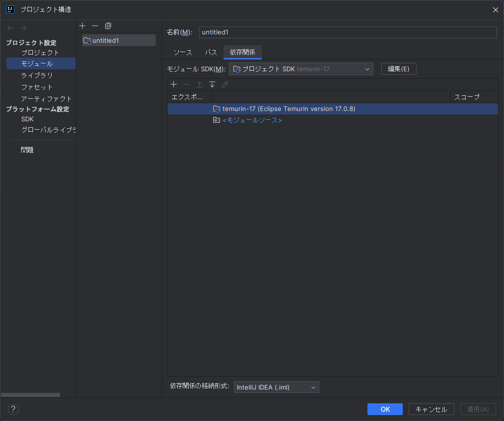
Task: Switch to the パス tab
Action: click(211, 53)
